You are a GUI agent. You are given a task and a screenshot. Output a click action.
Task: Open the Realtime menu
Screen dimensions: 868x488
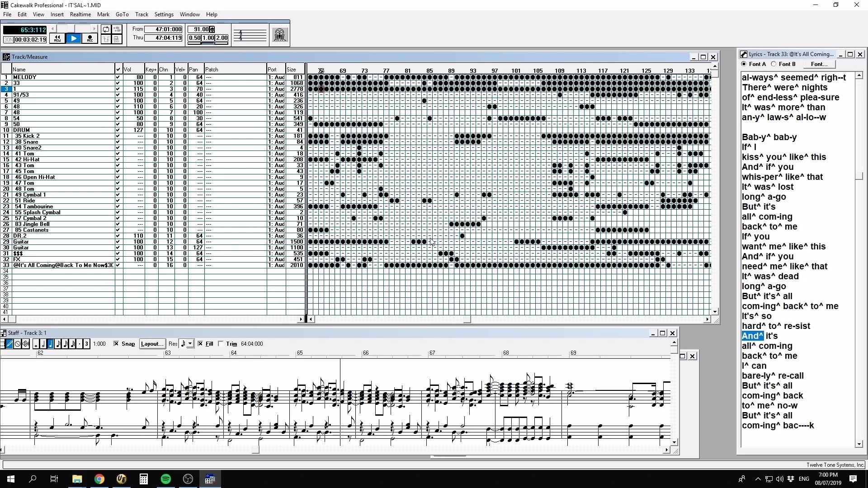tap(80, 14)
